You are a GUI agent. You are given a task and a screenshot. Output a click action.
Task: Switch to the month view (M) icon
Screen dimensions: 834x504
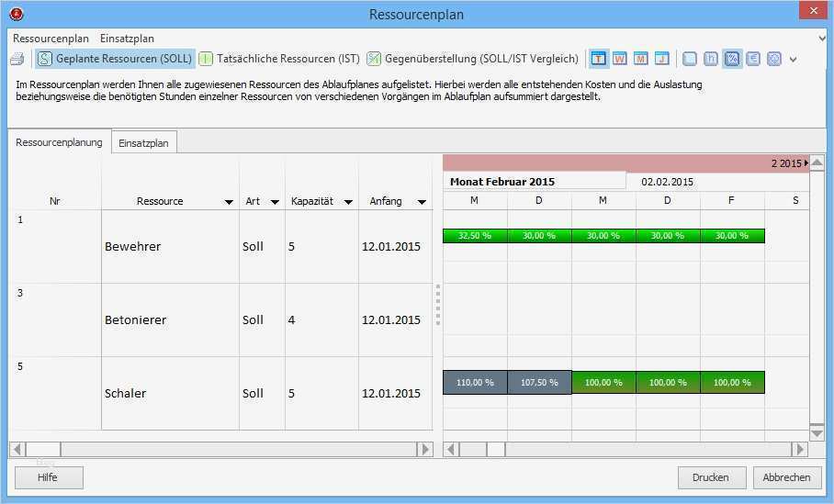(x=641, y=59)
